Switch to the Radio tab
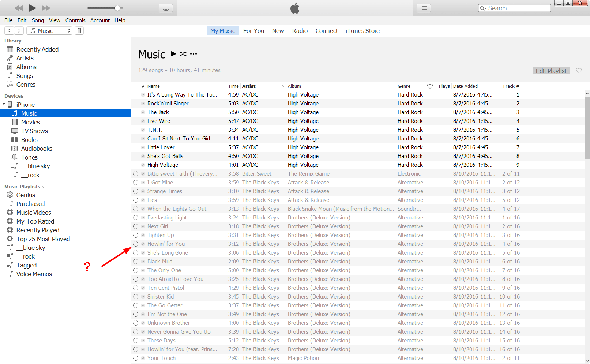This screenshot has width=590, height=364. (300, 31)
